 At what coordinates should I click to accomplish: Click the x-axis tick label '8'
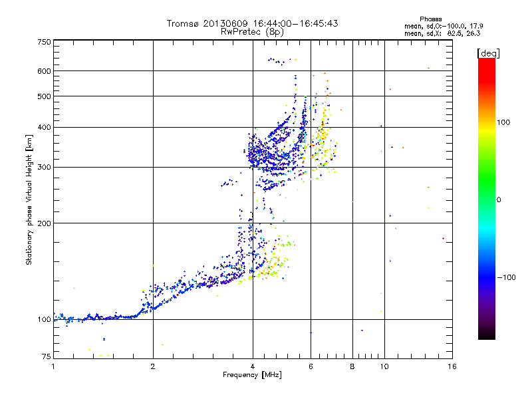pyautogui.click(x=352, y=366)
